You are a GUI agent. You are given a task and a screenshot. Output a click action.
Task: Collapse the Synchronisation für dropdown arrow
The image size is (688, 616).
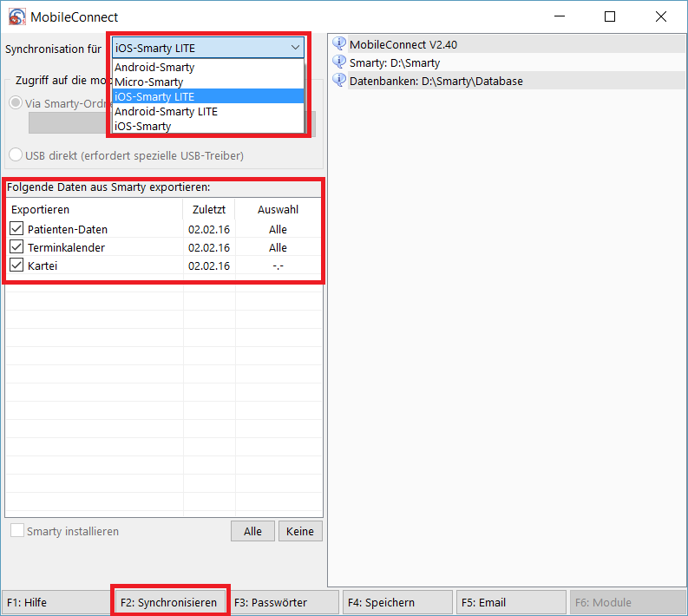(295, 48)
